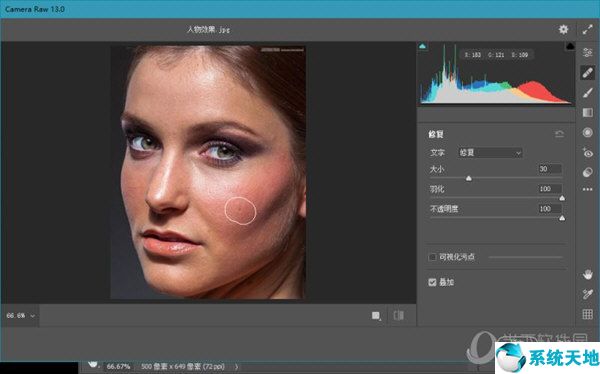
Task: Click the R: 183 histogram readout
Action: [473, 55]
